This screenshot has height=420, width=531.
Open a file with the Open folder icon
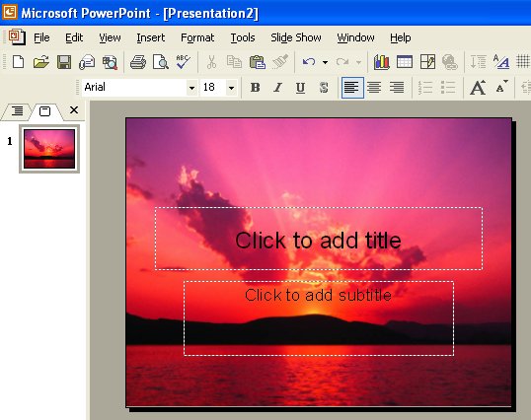41,62
